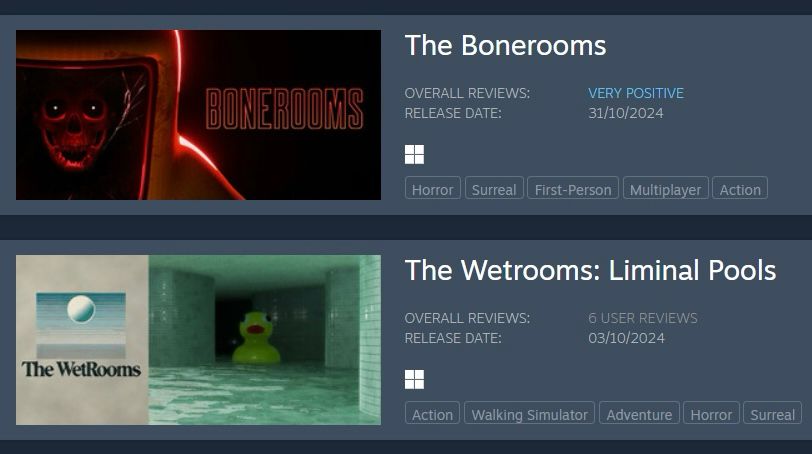Open The Bonerooms capsule image
Screen dimensions: 812x454
(198, 115)
